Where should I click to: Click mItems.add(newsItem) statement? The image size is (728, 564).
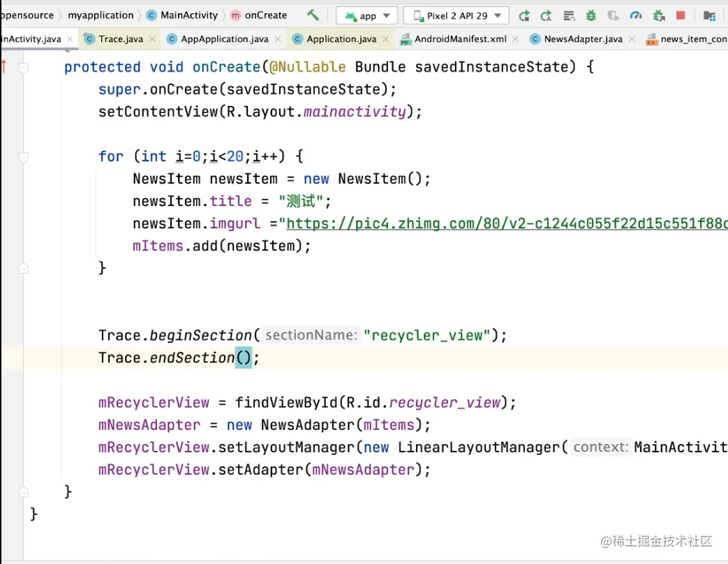[x=221, y=246]
